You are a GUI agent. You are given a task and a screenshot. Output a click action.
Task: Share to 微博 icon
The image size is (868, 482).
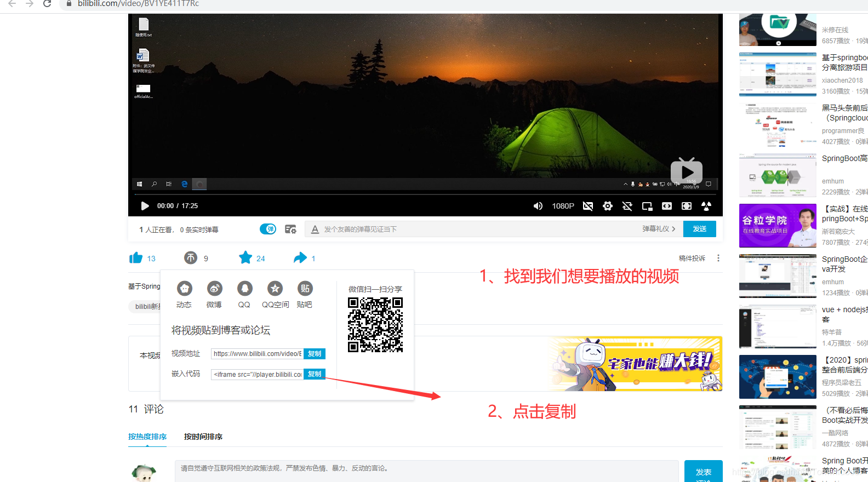click(215, 288)
